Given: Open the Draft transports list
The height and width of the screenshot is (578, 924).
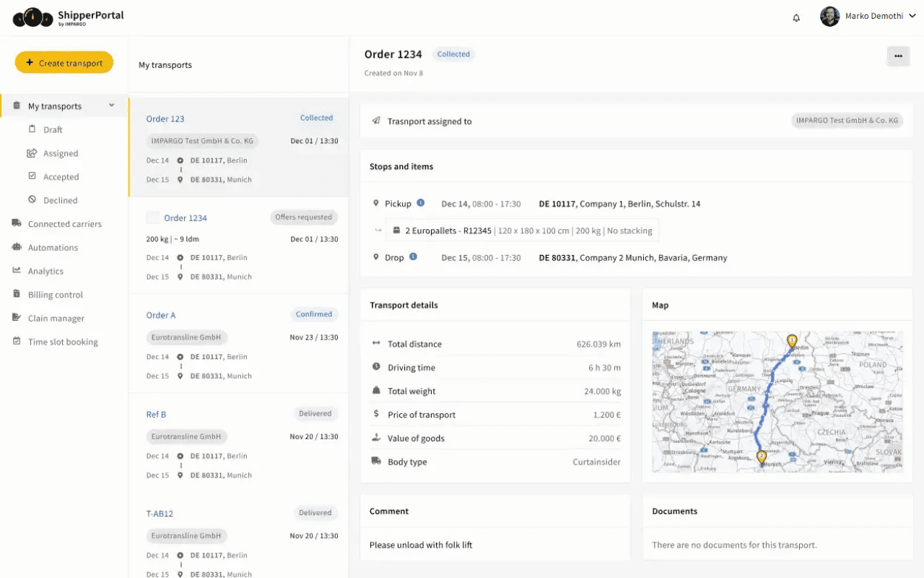Looking at the screenshot, I should [x=53, y=130].
